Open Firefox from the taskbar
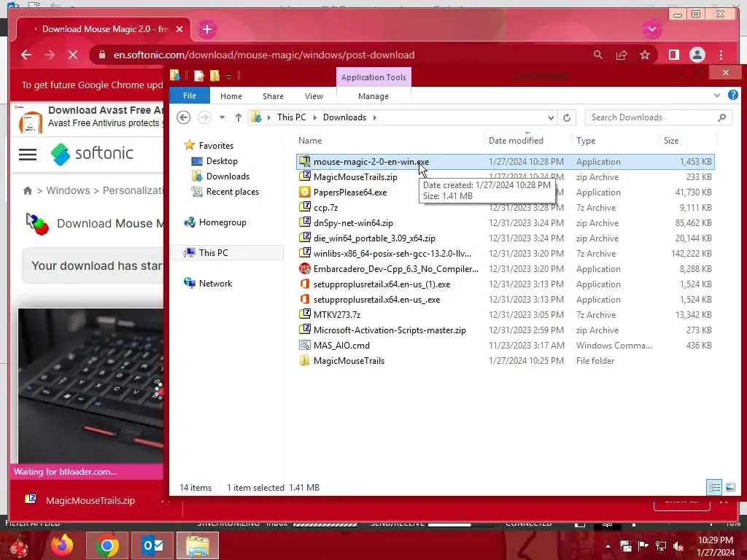 [x=63, y=545]
